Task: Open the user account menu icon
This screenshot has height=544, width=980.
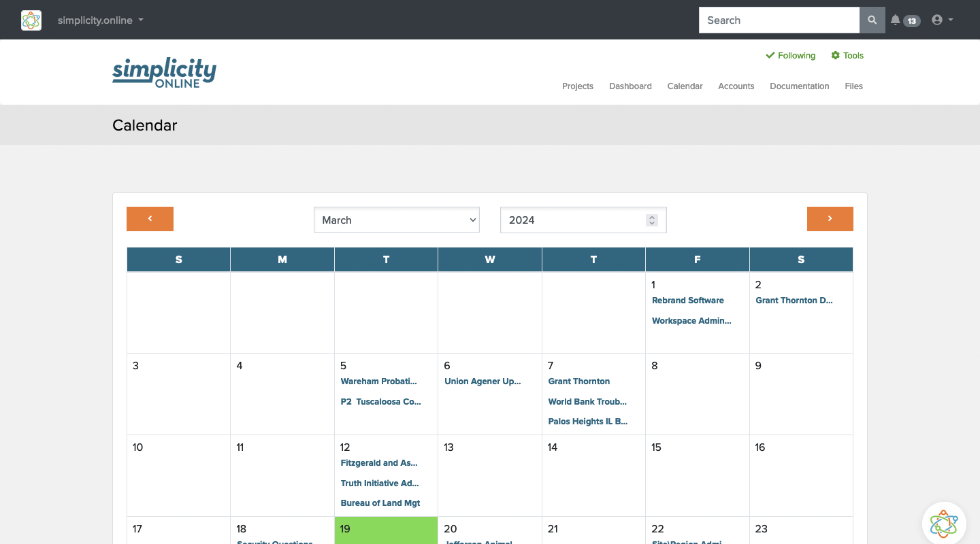Action: pyautogui.click(x=942, y=20)
